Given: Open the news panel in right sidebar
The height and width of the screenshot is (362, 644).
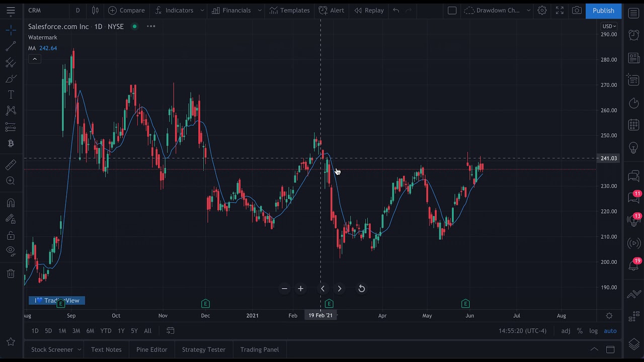Looking at the screenshot, I should 634,59.
